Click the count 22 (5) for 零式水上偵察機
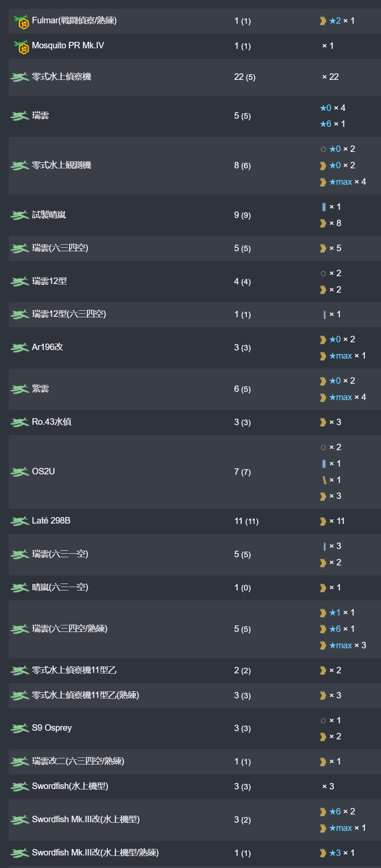Image resolution: width=381 pixels, height=868 pixels. (245, 77)
